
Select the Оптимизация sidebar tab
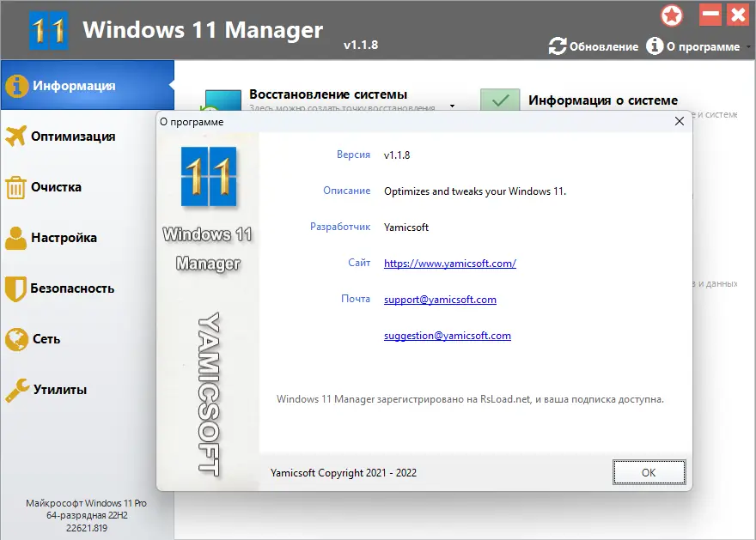(x=88, y=137)
